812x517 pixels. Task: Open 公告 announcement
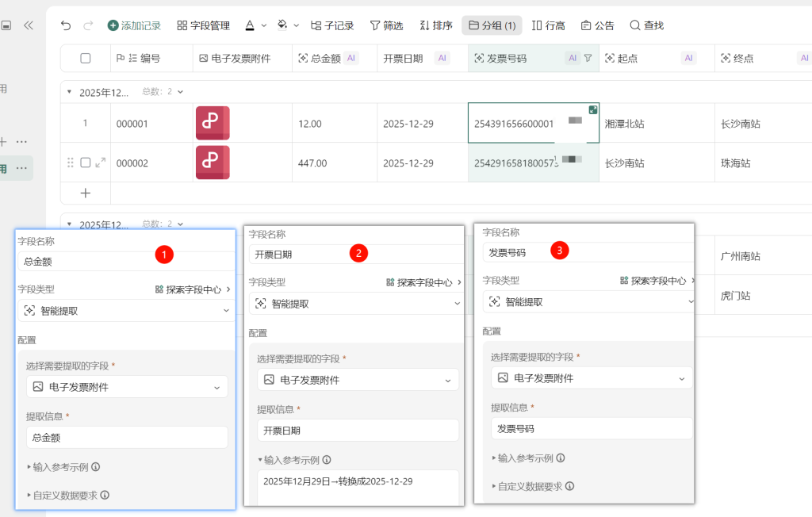(598, 25)
